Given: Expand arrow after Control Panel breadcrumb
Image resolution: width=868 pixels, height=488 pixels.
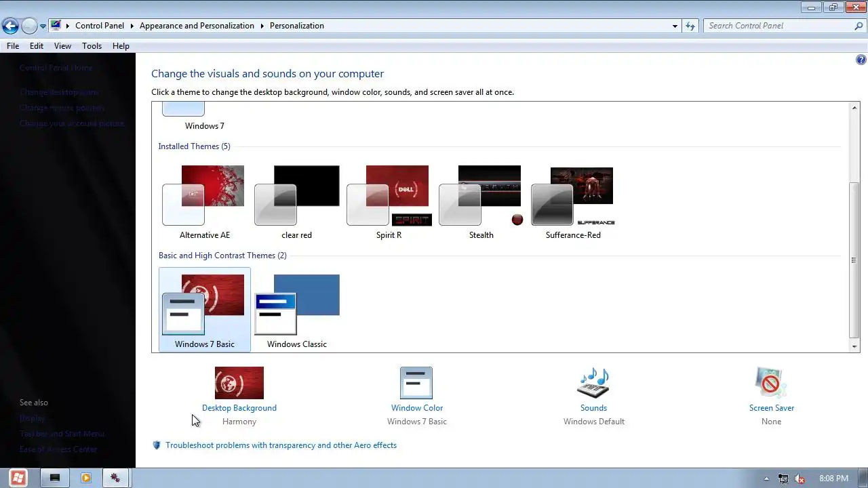Looking at the screenshot, I should 132,26.
